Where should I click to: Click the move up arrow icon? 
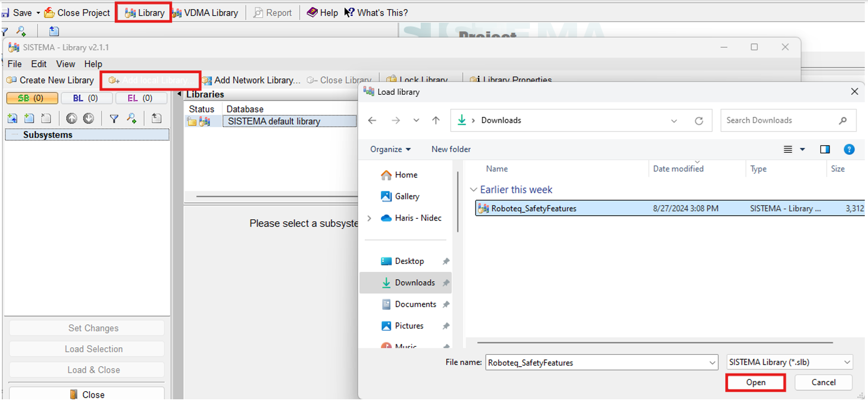coord(71,118)
